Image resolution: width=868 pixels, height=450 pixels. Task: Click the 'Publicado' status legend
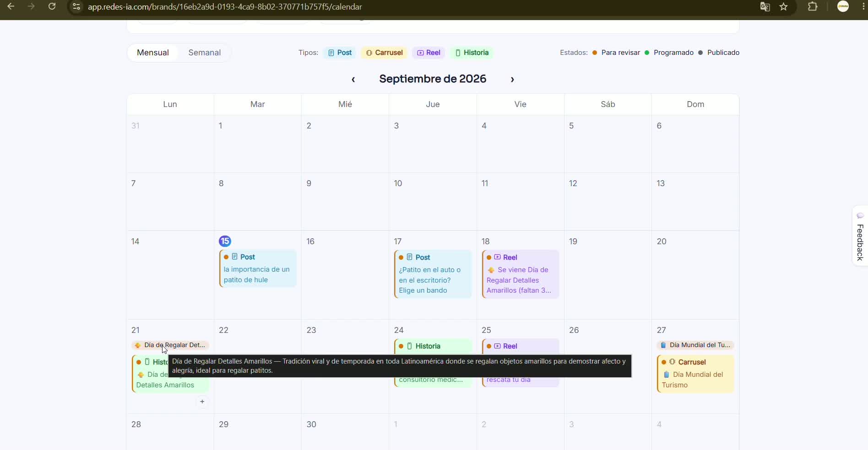[x=719, y=53]
